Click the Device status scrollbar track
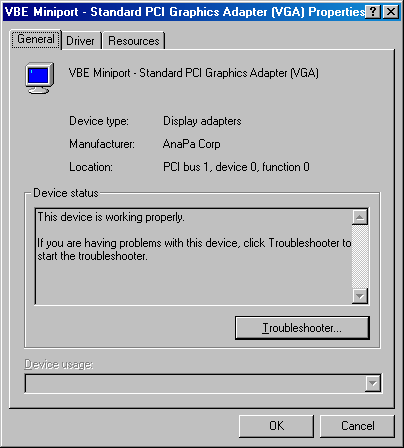404x448 pixels. tap(360, 257)
